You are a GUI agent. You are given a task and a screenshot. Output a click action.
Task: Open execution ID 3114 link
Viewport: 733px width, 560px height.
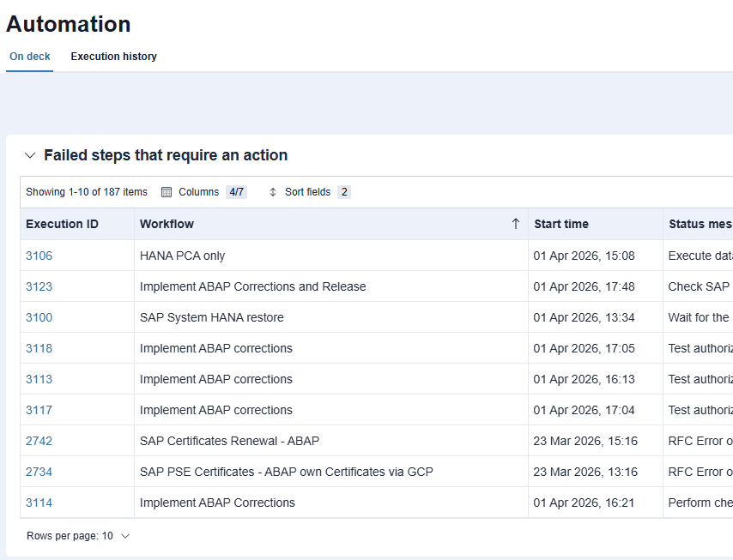click(39, 503)
